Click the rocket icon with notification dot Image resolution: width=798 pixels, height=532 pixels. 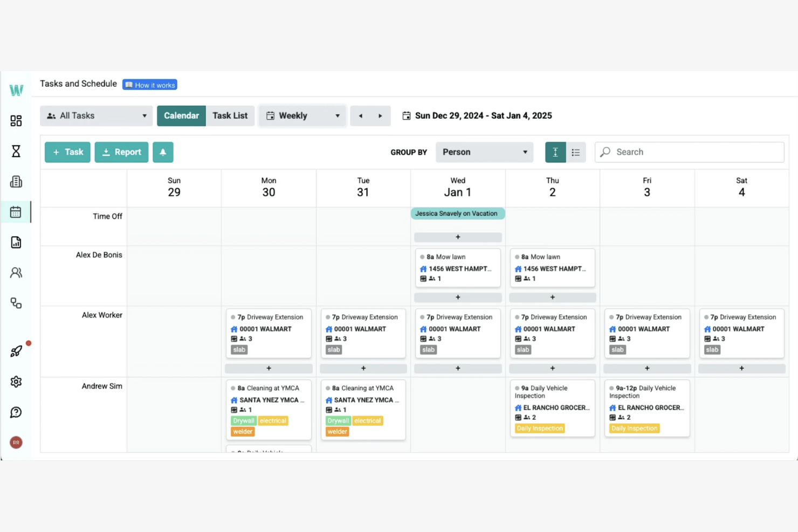16,351
